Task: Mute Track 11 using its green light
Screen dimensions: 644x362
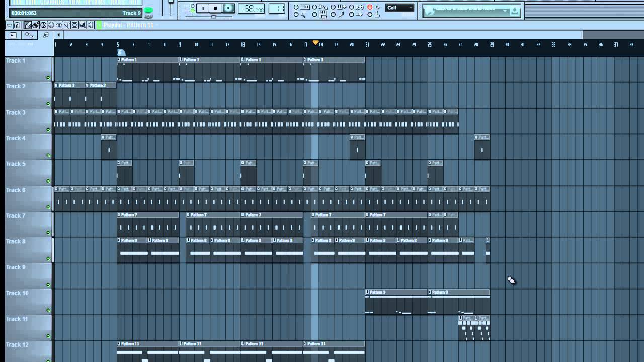Action: click(48, 336)
